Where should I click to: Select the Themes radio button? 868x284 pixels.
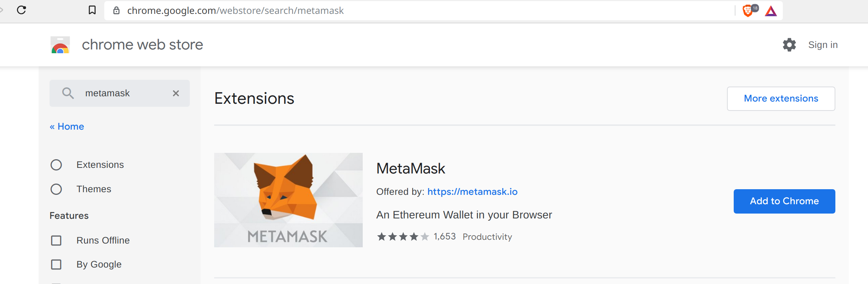(56, 189)
